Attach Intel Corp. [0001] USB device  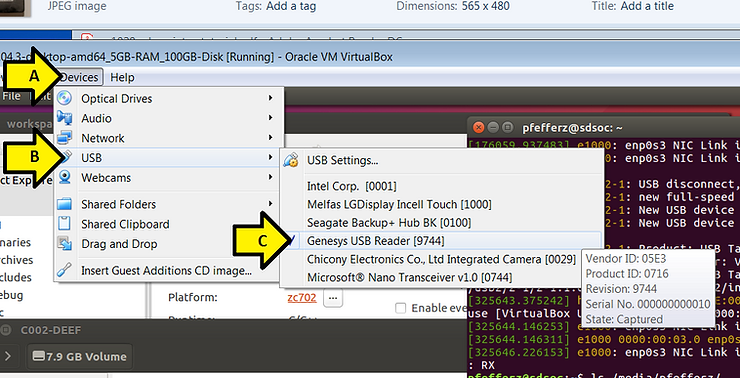point(441,186)
